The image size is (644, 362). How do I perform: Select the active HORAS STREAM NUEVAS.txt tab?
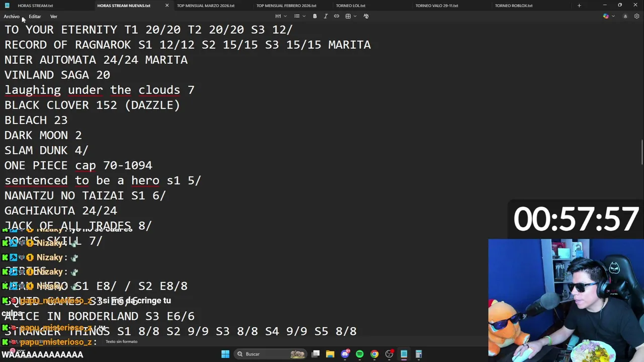(x=124, y=6)
